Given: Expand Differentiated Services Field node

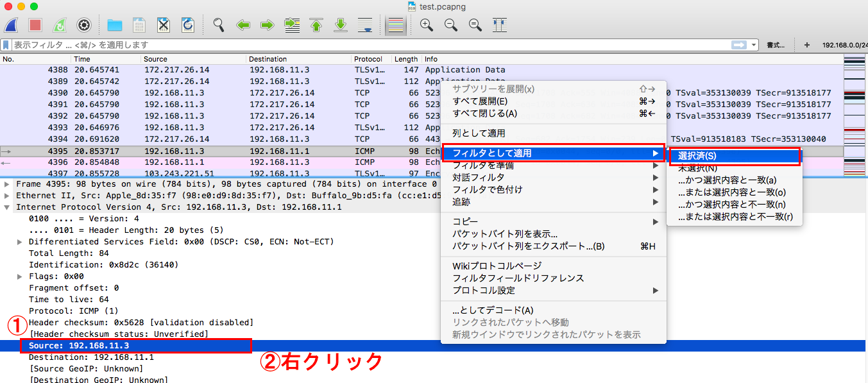Looking at the screenshot, I should [20, 242].
